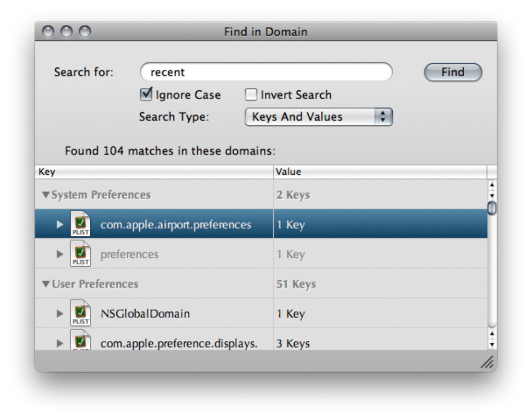532x420 pixels.
Task: Click the Search for text field
Action: [266, 72]
